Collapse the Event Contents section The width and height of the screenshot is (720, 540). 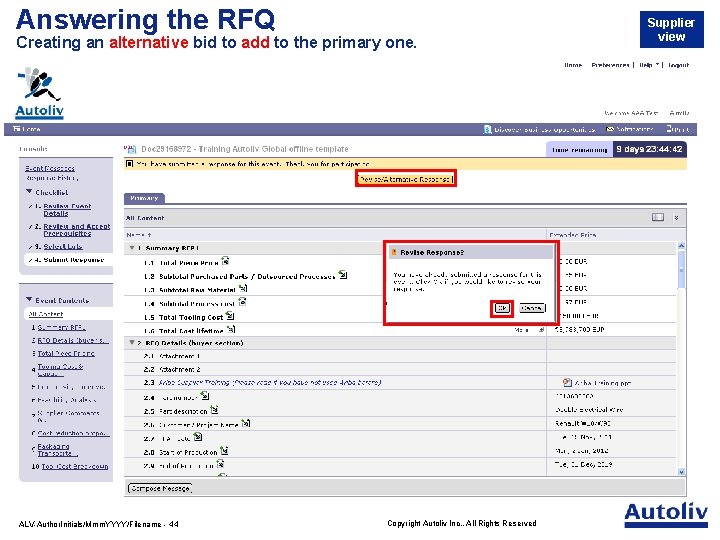point(29,299)
